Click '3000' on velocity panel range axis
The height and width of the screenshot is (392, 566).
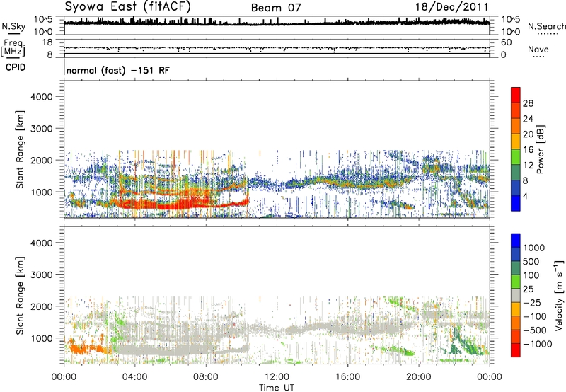pyautogui.click(x=42, y=275)
